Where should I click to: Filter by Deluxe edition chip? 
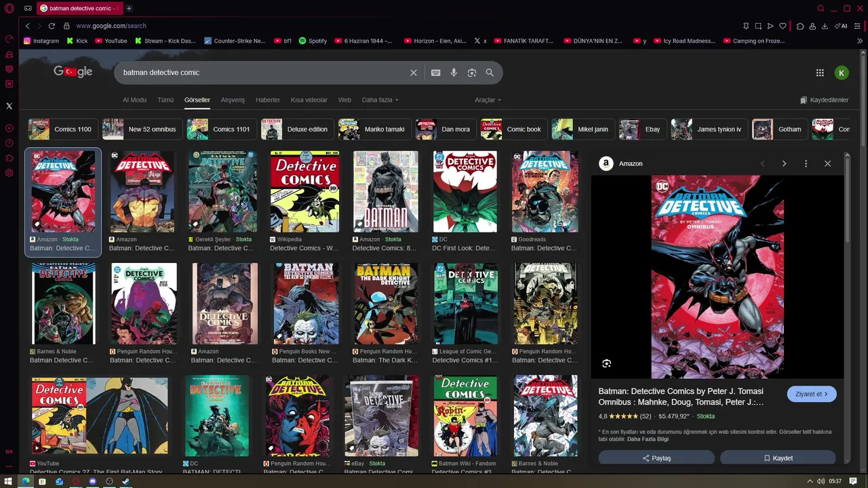pos(296,129)
